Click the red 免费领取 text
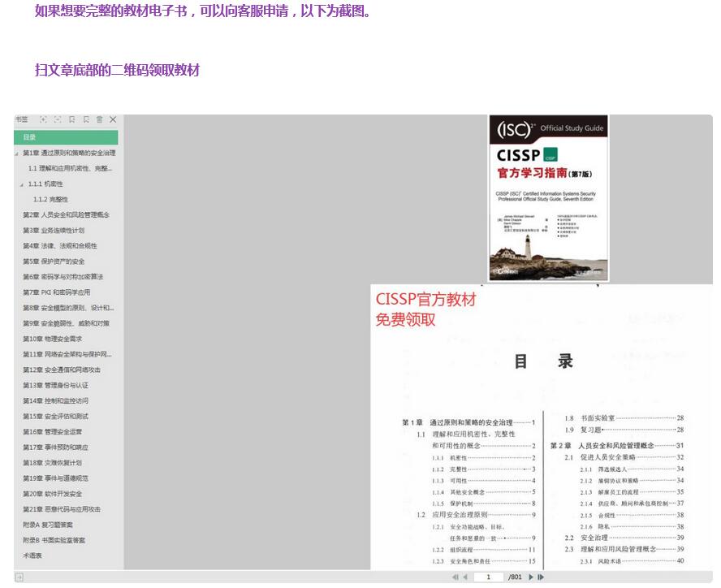721x588 pixels. click(x=406, y=320)
